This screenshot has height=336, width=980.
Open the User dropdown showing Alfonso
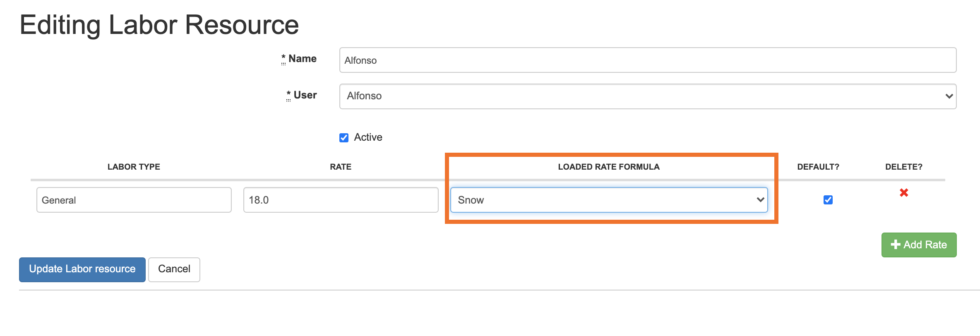(x=647, y=96)
